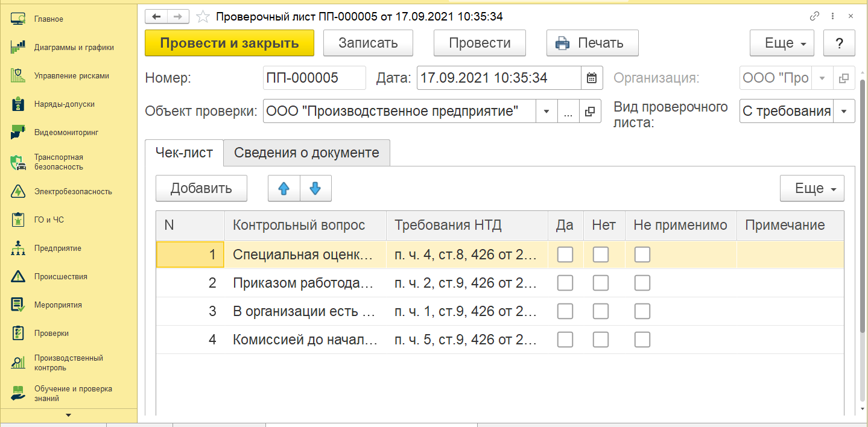868x427 pixels.
Task: Open the table Еще menu
Action: [812, 188]
